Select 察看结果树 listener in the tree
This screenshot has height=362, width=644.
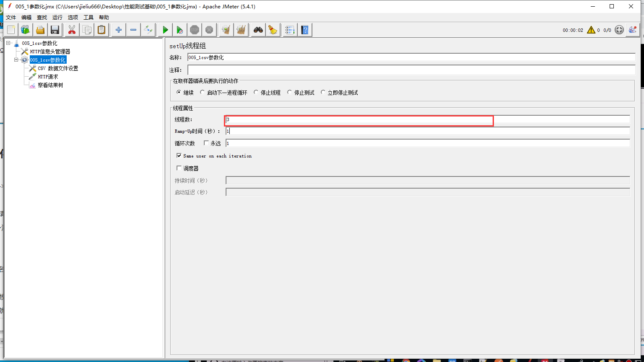pos(50,85)
